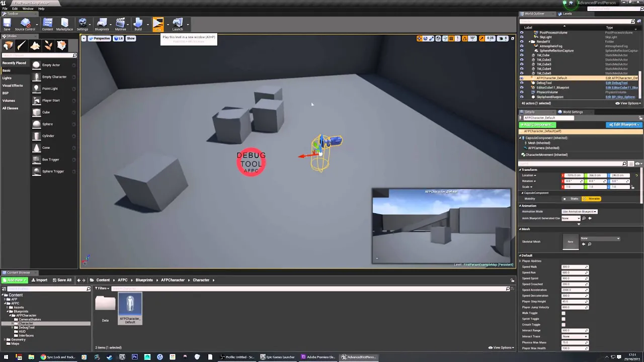
Task: Hide 1M_Cube2 via its eye icon
Action: (x=522, y=60)
